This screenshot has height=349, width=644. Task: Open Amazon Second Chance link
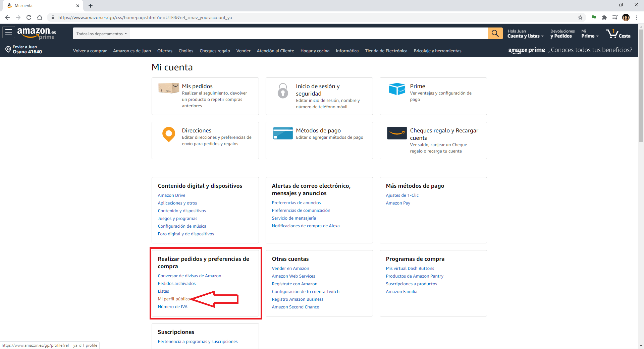coord(296,307)
